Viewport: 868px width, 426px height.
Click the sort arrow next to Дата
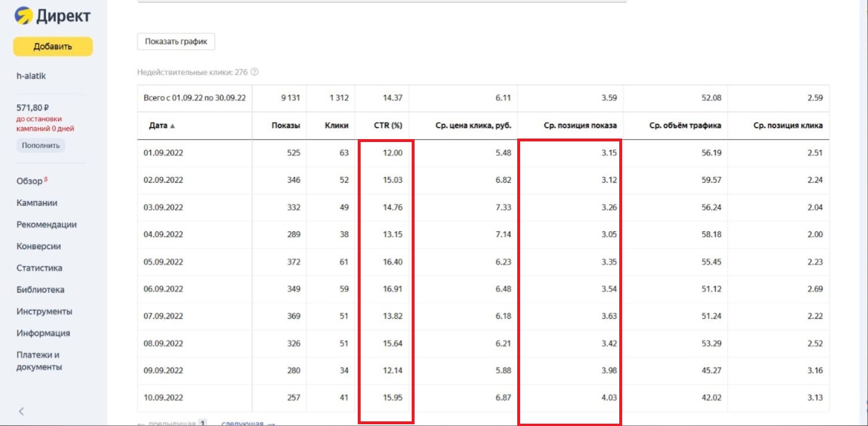[x=172, y=126]
